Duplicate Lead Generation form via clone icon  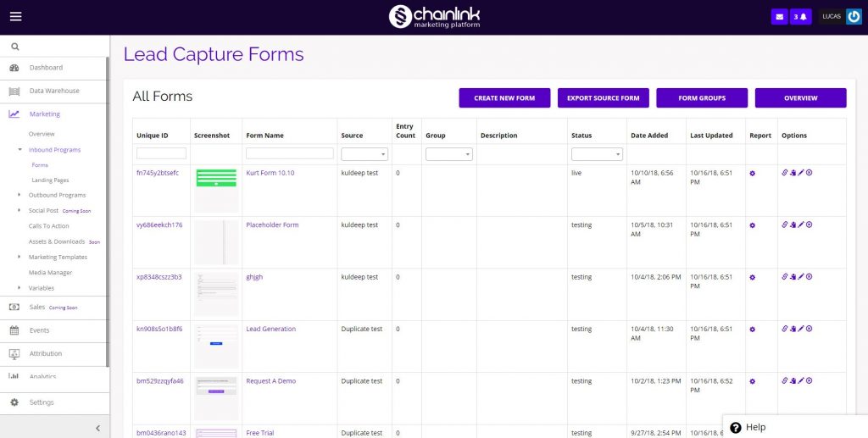click(793, 329)
